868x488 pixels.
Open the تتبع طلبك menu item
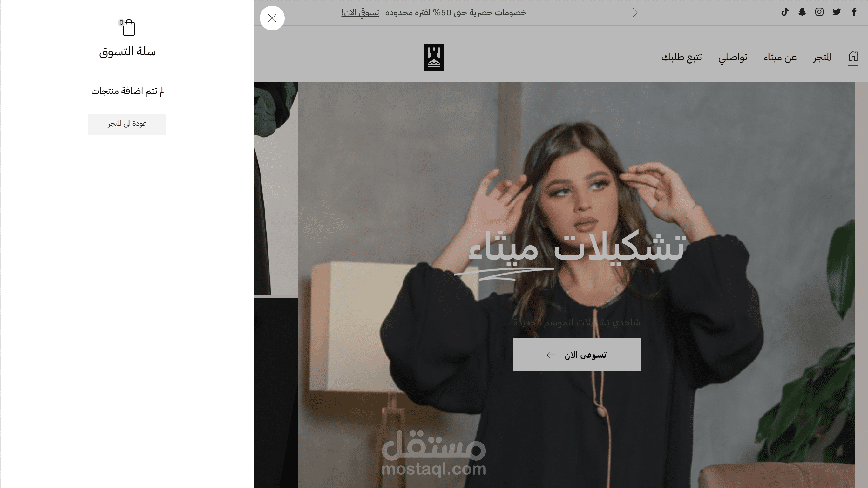coord(681,57)
